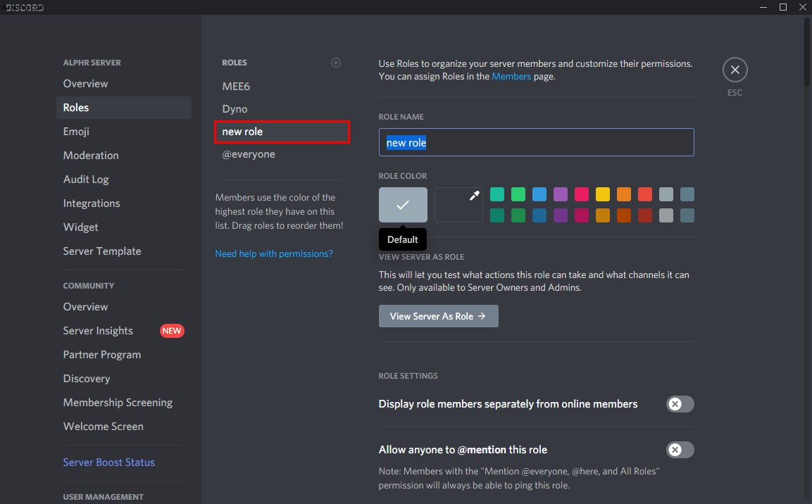Open Membership Screening settings

124,403
